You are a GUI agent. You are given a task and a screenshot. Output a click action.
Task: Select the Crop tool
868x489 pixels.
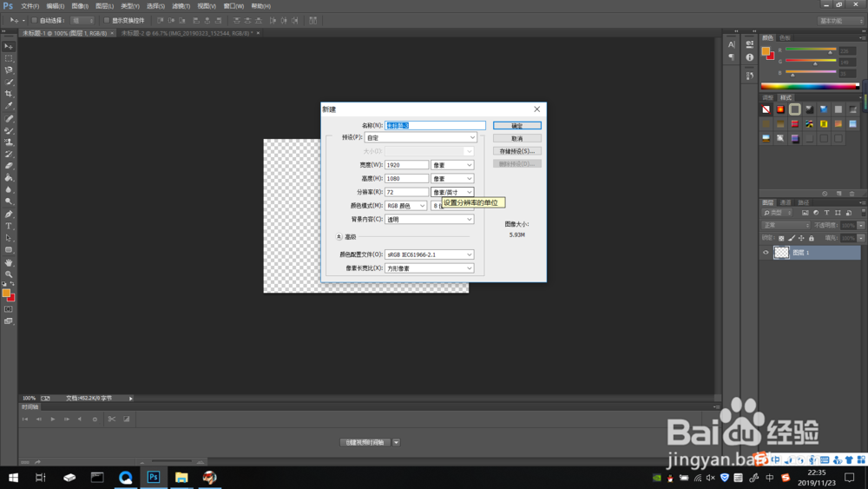click(9, 94)
